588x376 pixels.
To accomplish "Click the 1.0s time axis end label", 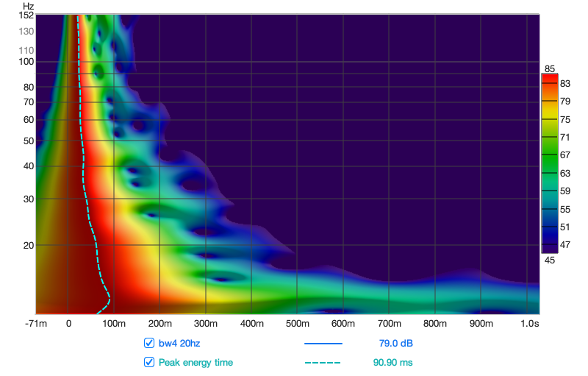I will [x=529, y=324].
